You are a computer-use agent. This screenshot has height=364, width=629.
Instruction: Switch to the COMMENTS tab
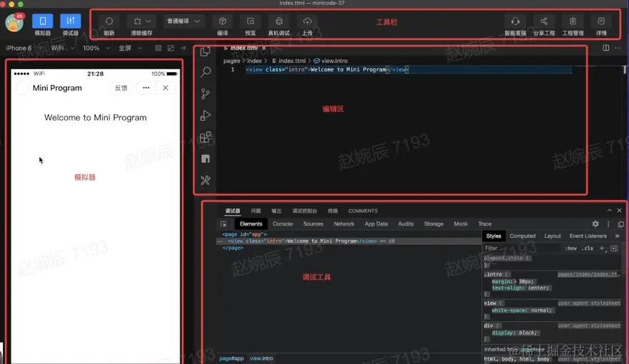pos(363,211)
